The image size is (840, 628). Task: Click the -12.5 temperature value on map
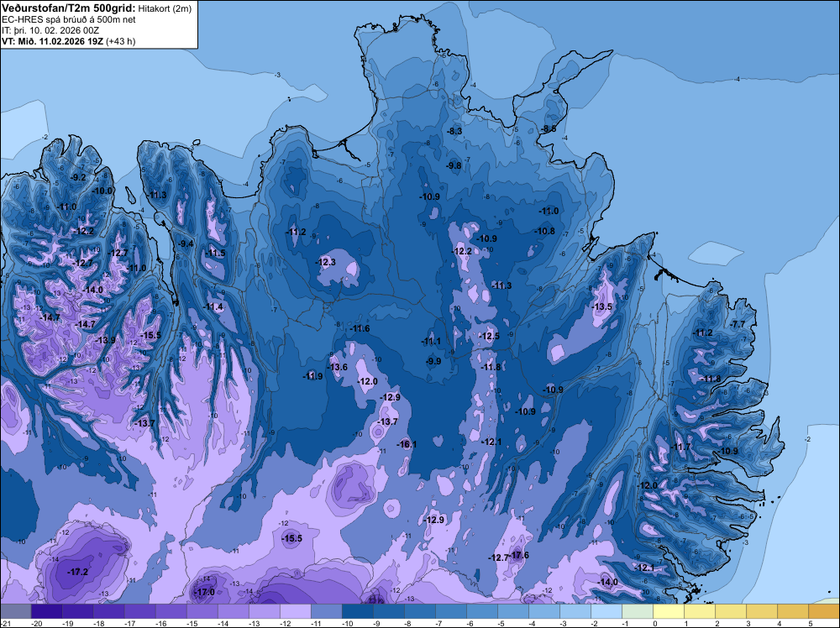coord(489,336)
